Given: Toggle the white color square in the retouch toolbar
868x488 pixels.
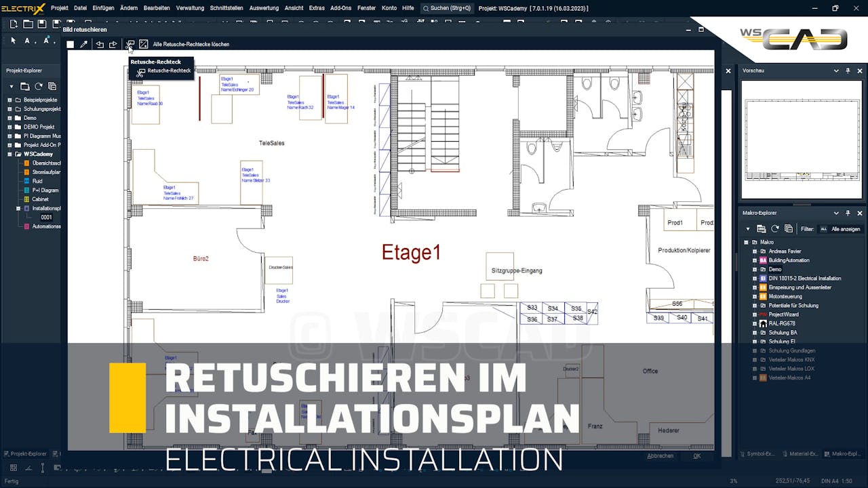Looking at the screenshot, I should [70, 43].
